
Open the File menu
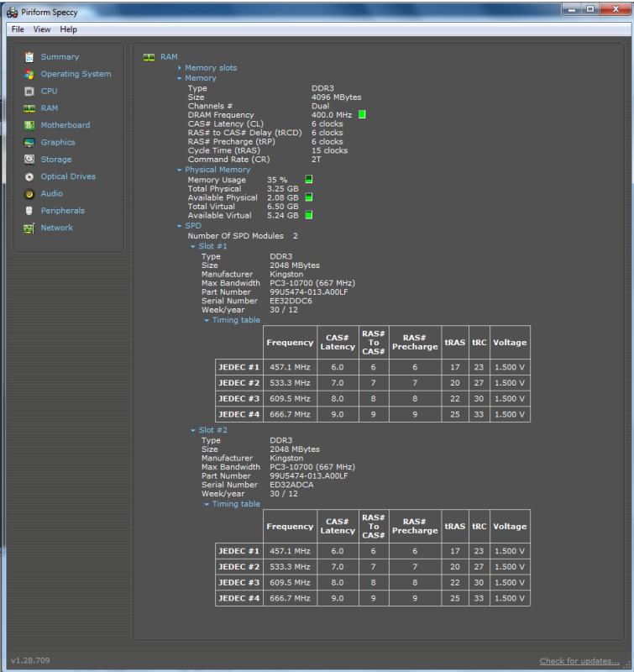click(x=18, y=29)
